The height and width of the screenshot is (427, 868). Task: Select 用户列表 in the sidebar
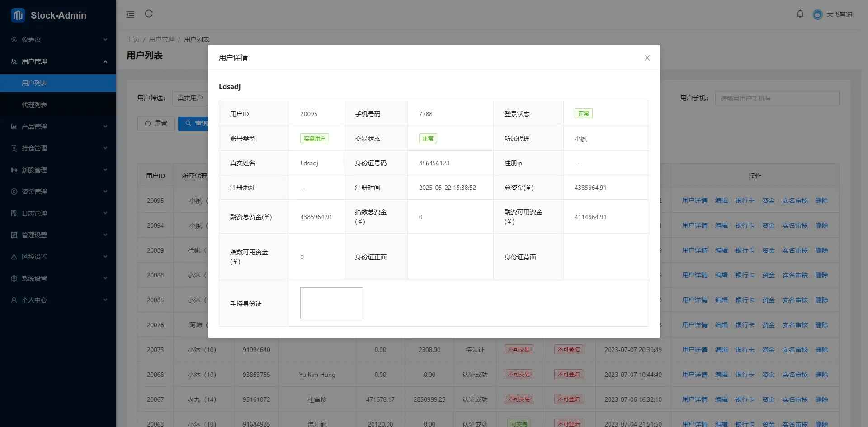click(x=34, y=83)
